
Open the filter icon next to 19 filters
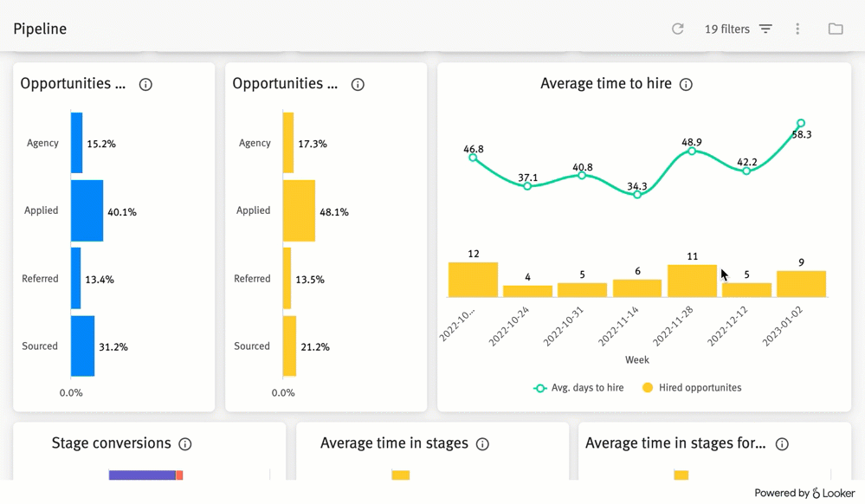click(x=765, y=29)
